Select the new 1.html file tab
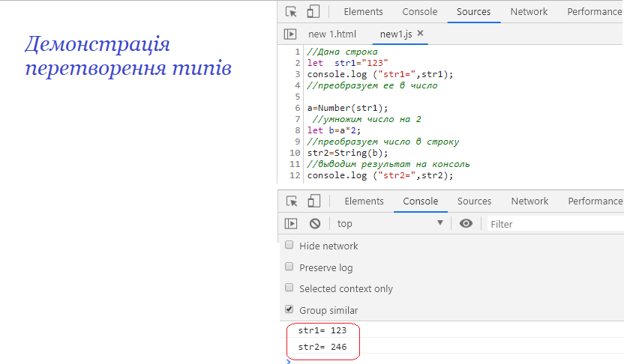 pos(332,34)
